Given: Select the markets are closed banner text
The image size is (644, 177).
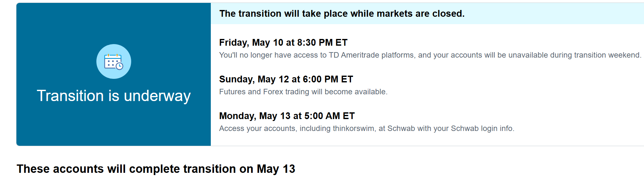Looking at the screenshot, I should (x=342, y=14).
